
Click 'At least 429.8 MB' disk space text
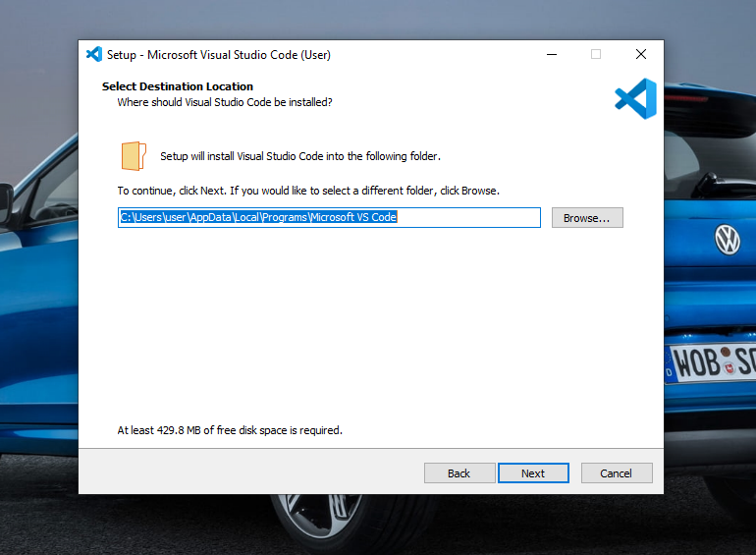tap(230, 430)
